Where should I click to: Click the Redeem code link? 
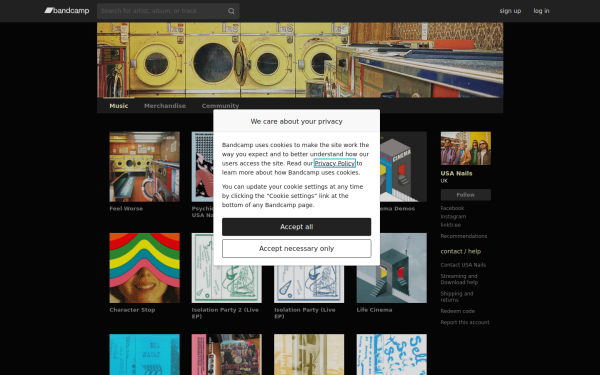click(x=457, y=311)
